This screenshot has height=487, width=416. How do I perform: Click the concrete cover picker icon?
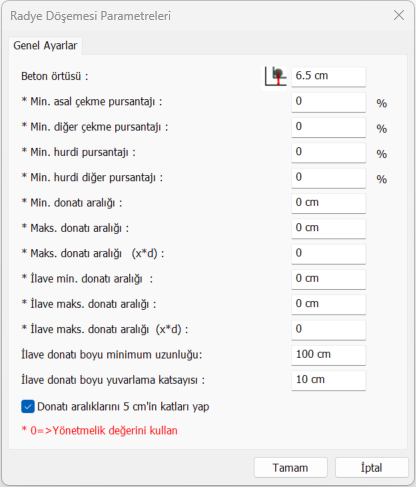pyautogui.click(x=275, y=77)
